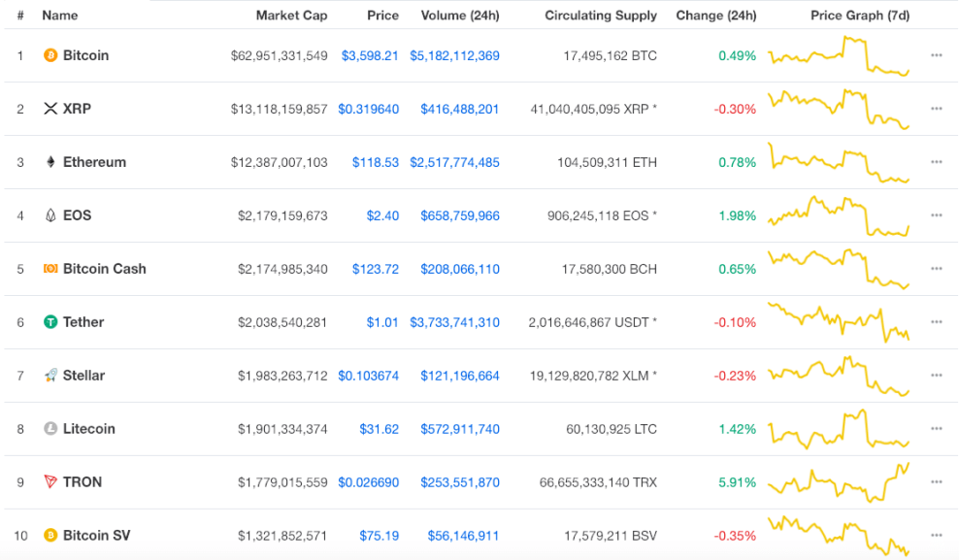
Task: Click the EOS logo icon
Action: tap(50, 215)
